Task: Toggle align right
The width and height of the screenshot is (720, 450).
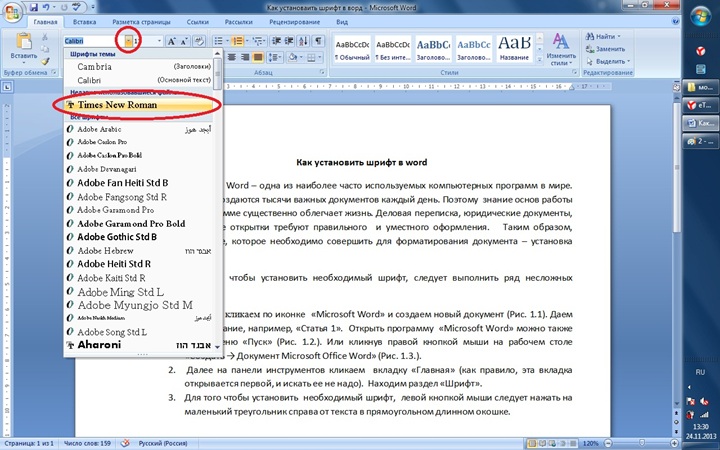Action: 245,57
